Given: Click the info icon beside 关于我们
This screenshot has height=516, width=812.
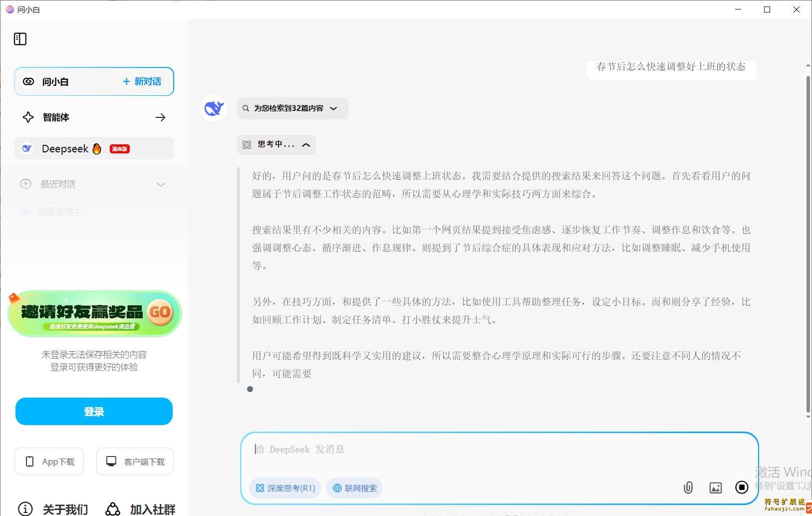Looking at the screenshot, I should (25, 509).
